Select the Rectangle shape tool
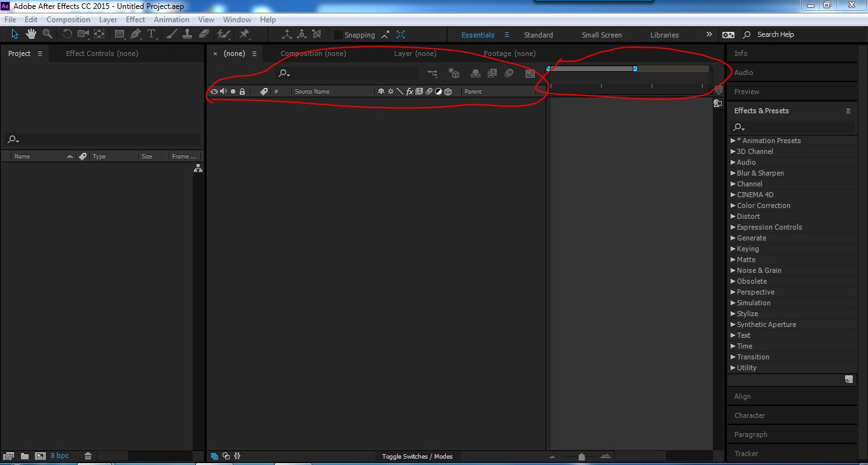 119,34
